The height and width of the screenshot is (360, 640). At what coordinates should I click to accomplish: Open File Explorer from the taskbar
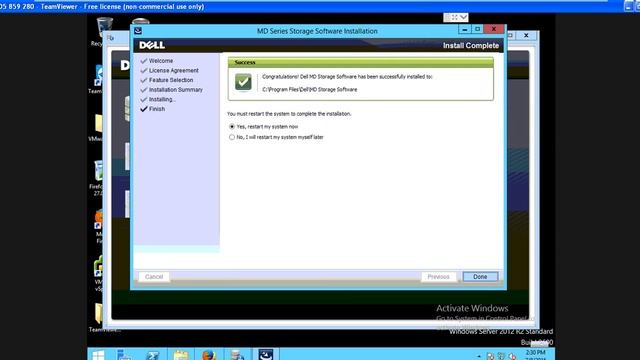point(180,355)
